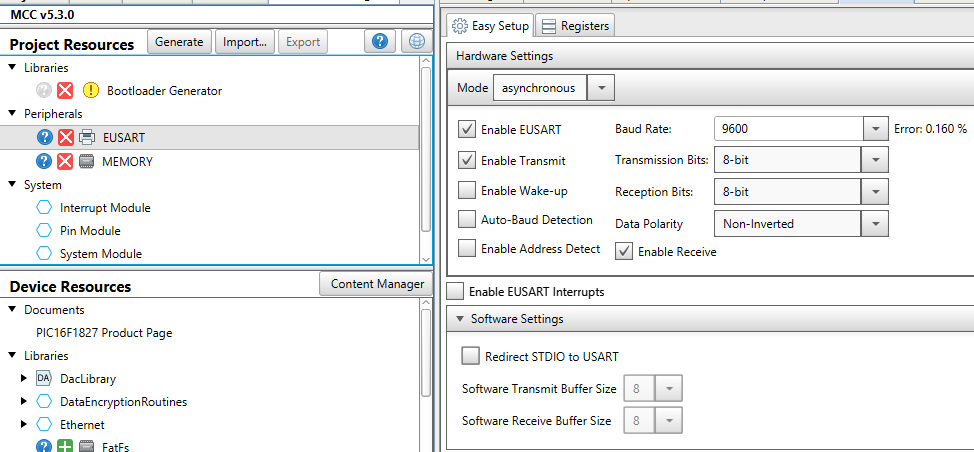This screenshot has width=974, height=452.
Task: Check Redirect STDIO to USART
Action: (x=471, y=356)
